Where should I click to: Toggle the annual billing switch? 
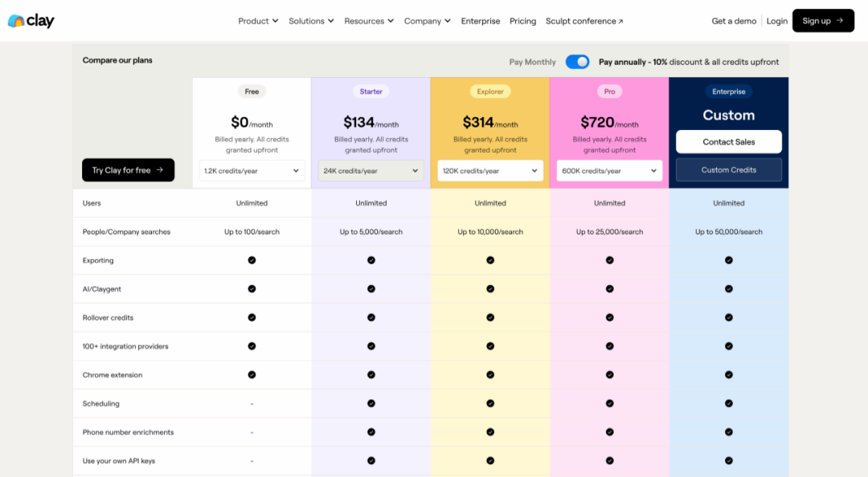(x=577, y=62)
